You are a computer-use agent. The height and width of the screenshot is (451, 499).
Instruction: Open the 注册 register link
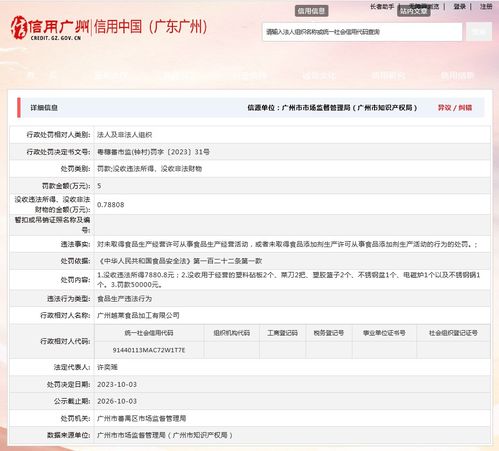pos(486,6)
